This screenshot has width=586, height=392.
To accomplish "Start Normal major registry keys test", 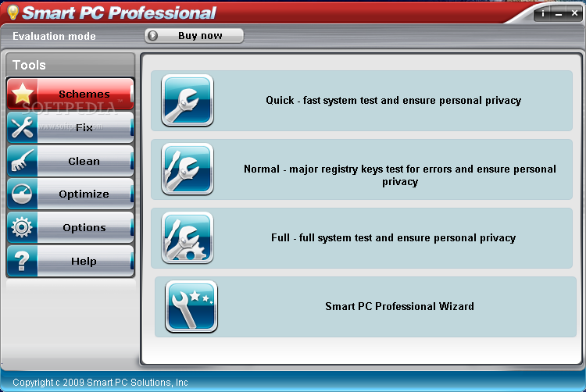I will 362,169.
